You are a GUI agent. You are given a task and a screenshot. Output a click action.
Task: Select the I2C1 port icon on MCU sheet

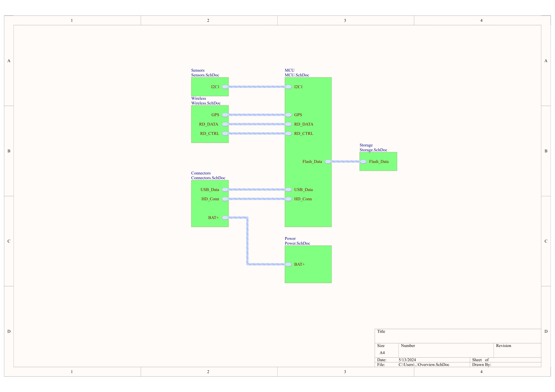[x=288, y=87]
